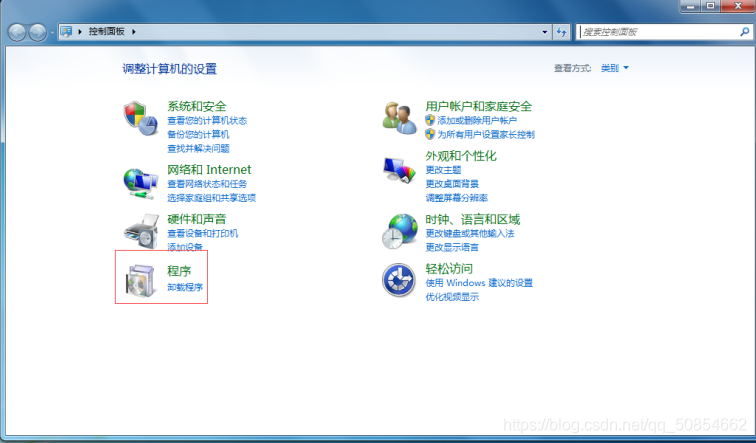Open 外观和个性化 category heading
Viewport: 756px width, 443px height.
[x=461, y=156]
